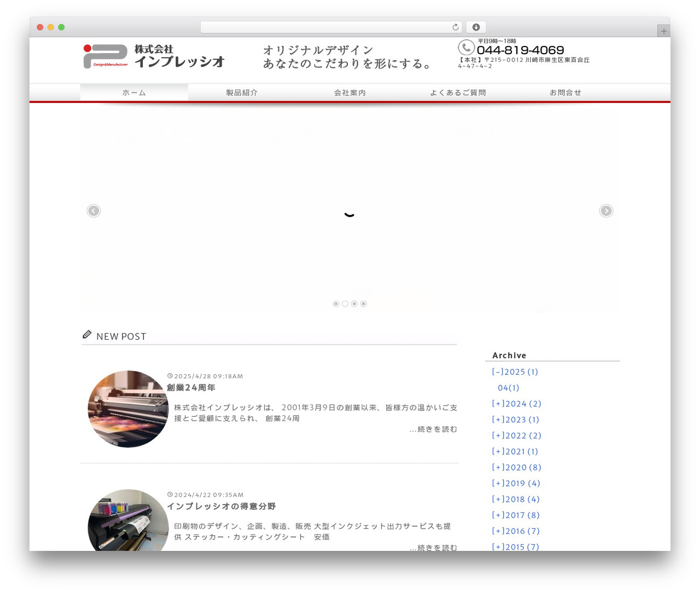The height and width of the screenshot is (593, 700).
Task: Select the fourth slider pagination dot
Action: tap(364, 304)
